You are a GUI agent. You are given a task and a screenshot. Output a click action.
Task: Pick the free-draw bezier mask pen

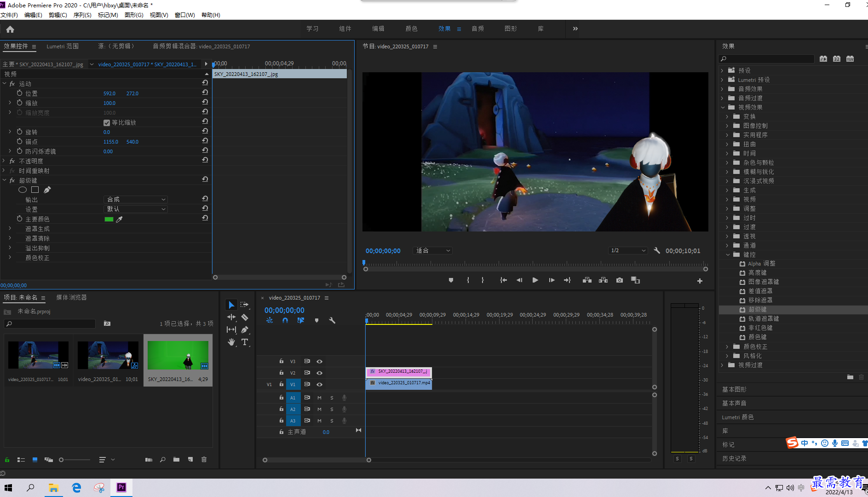coord(47,190)
